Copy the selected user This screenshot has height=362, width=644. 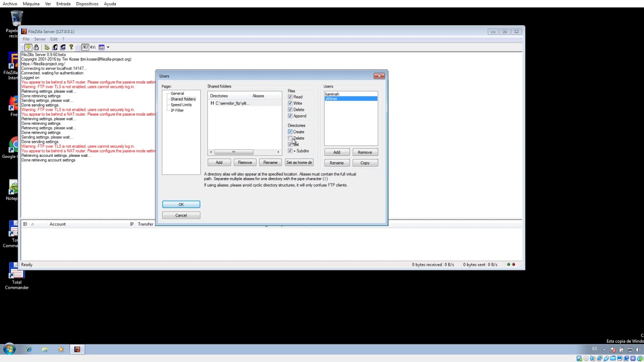coord(365,163)
